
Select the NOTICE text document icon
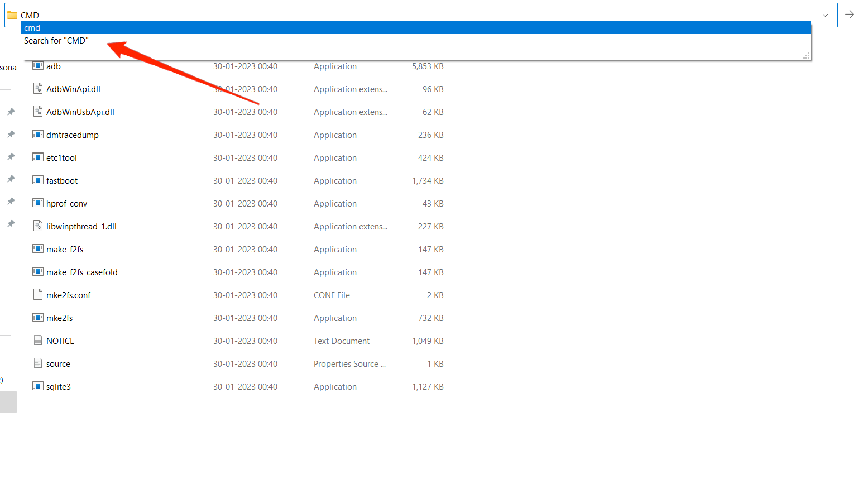(38, 341)
